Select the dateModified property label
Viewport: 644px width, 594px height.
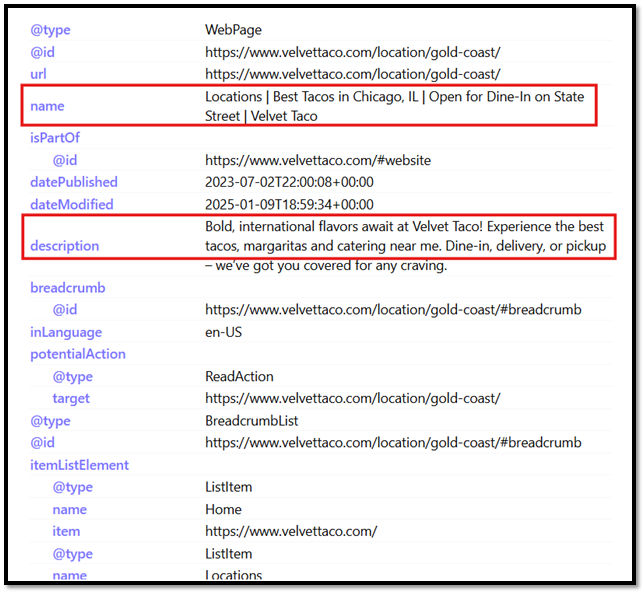click(x=72, y=204)
